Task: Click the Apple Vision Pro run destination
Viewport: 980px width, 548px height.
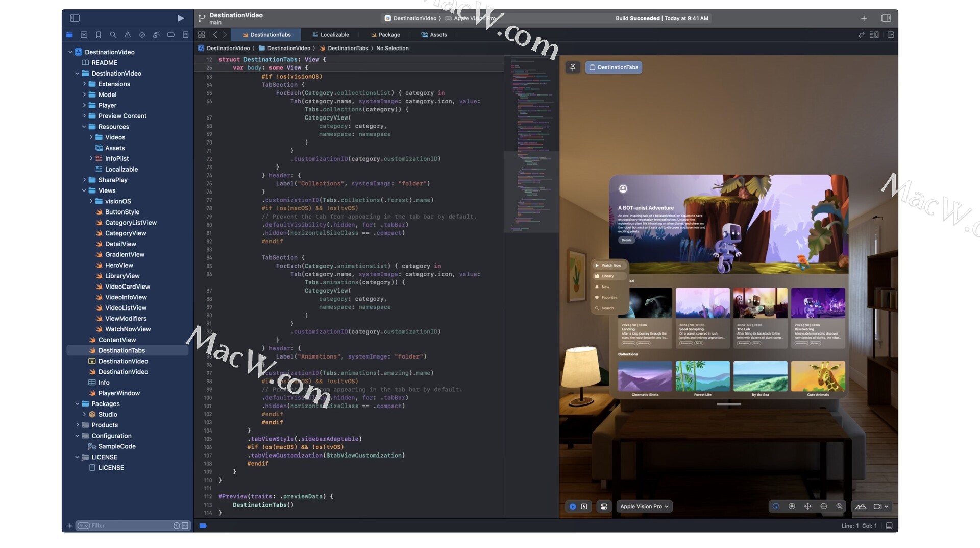Action: coord(471,18)
